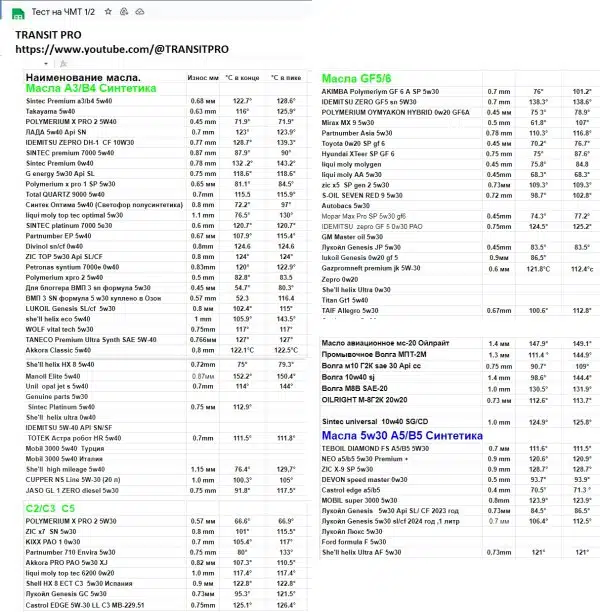Screen dimensions: 600x612
Task: Select the ZIC x7 SN 5w30 cell
Action: 51,532
